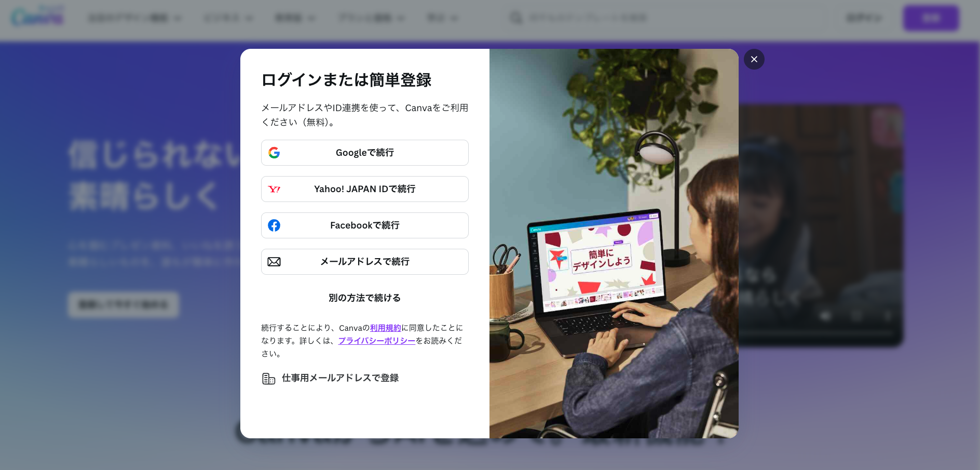Click the blurred login link in header

tap(864, 18)
